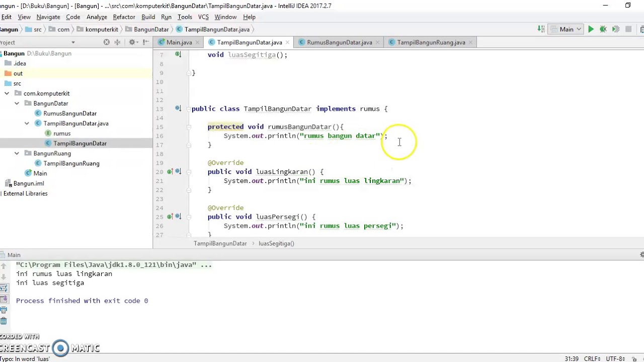Collapse the BangunDatar package
This screenshot has width=644, height=362.
[17, 103]
